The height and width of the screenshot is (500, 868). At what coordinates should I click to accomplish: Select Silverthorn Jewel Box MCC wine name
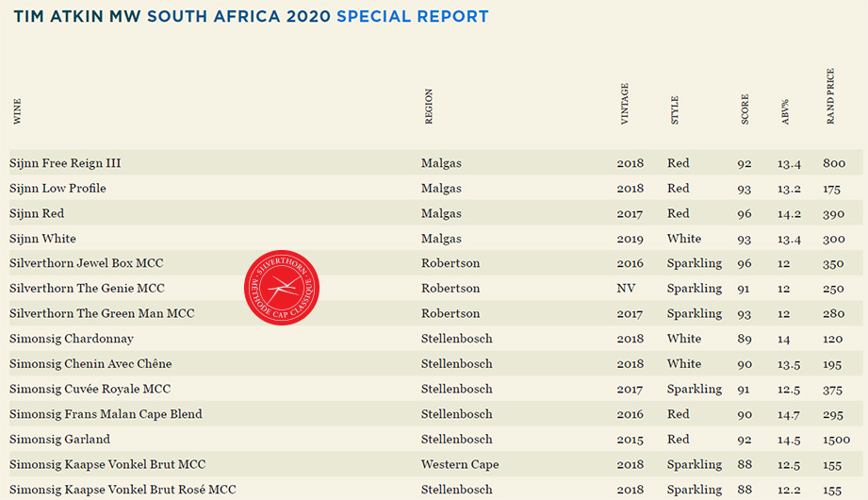tap(87, 263)
